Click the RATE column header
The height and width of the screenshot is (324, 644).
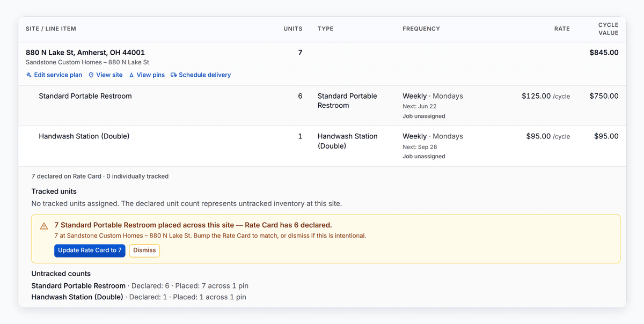[x=562, y=29]
